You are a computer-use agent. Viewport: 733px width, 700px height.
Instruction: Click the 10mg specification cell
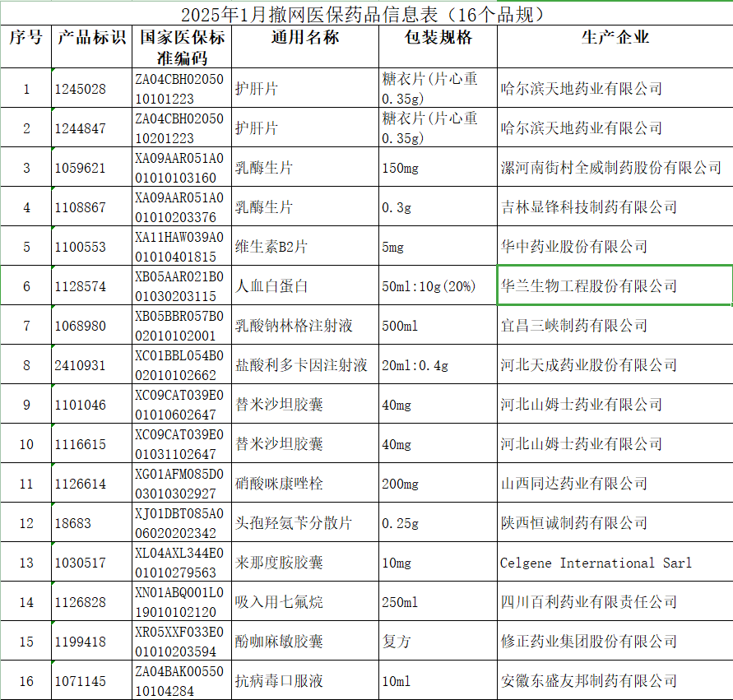click(x=438, y=562)
